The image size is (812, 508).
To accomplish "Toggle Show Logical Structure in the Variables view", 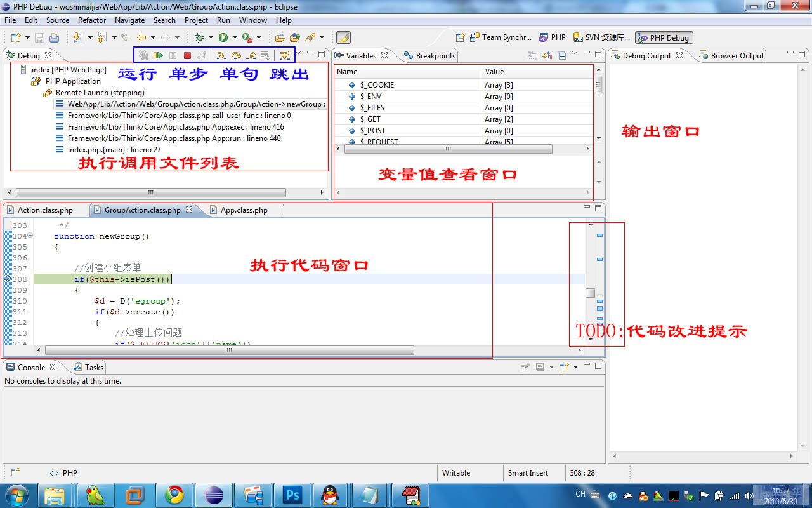I will (547, 56).
